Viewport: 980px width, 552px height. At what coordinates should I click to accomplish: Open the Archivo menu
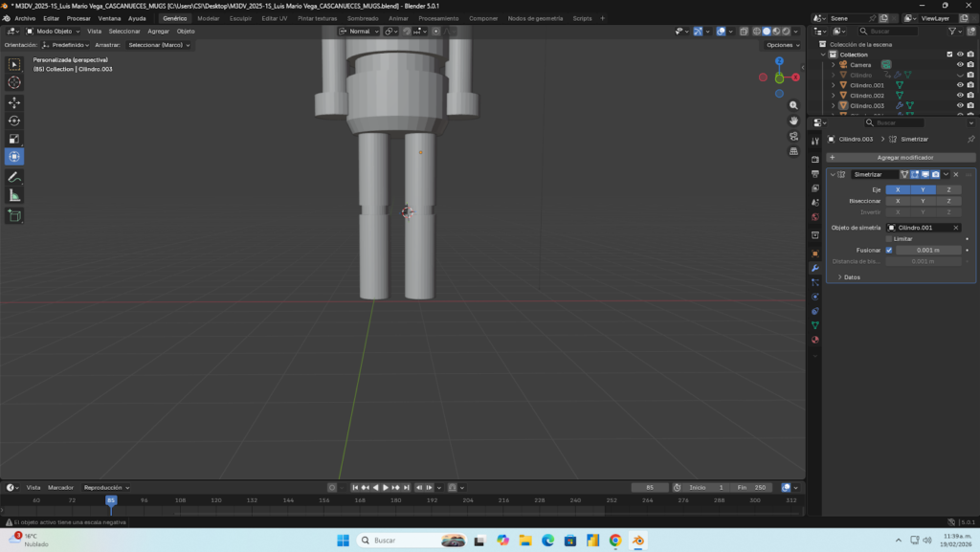pyautogui.click(x=25, y=18)
